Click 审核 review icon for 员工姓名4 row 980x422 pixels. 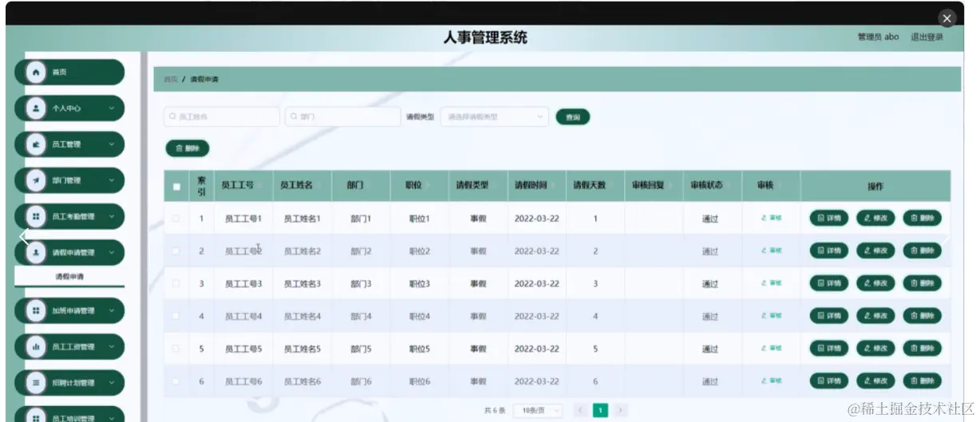coord(771,316)
